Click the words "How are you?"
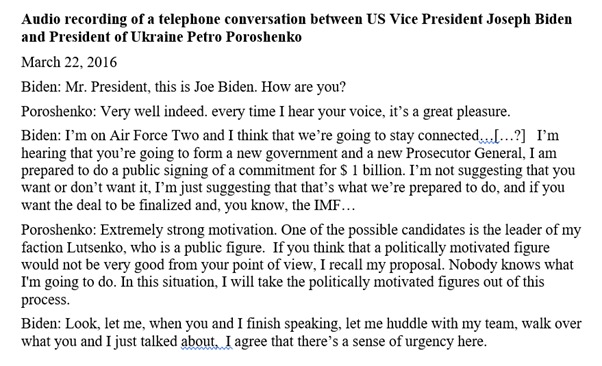The image size is (602, 366). pos(304,87)
